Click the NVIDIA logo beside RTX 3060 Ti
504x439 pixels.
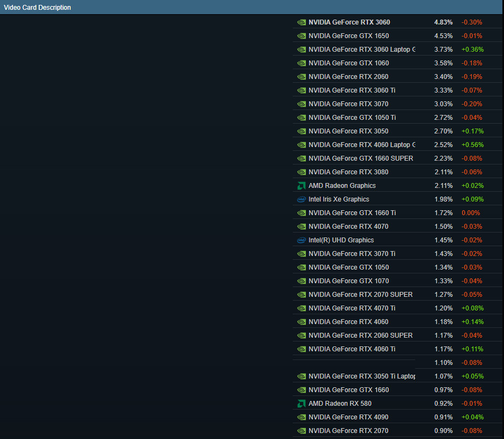(x=302, y=90)
